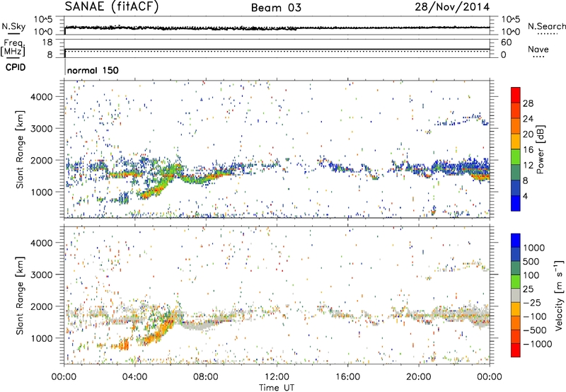Click the '18' tick on frequency axis
566x392 pixels.
tap(47, 42)
